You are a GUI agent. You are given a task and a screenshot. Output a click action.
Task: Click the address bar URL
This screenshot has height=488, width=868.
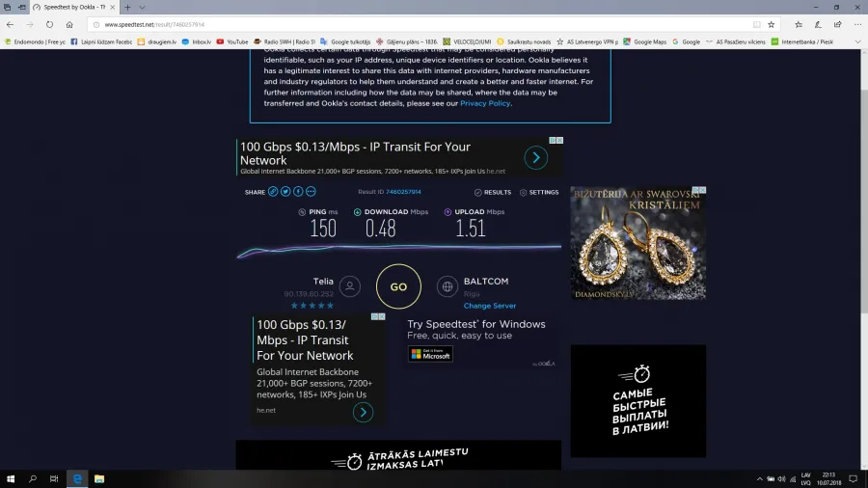tap(154, 24)
